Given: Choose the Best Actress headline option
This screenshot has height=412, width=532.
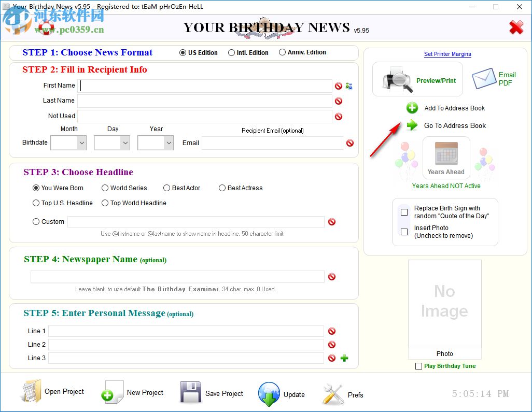Looking at the screenshot, I should (x=222, y=188).
